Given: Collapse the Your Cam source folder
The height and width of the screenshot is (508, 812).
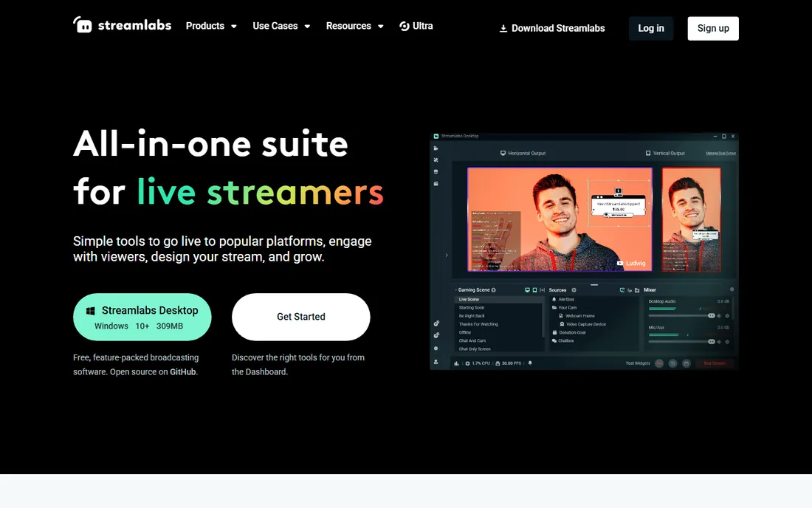Looking at the screenshot, I should [554, 308].
